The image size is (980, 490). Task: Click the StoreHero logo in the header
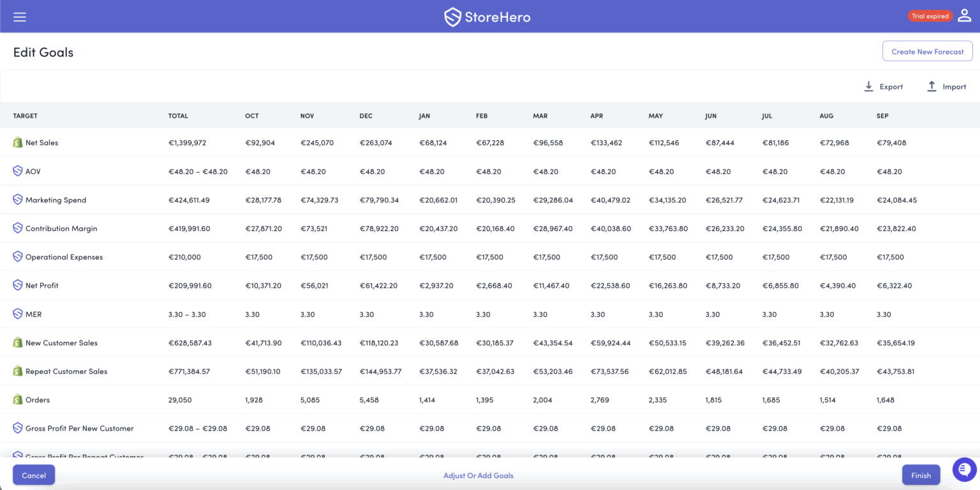click(x=487, y=17)
